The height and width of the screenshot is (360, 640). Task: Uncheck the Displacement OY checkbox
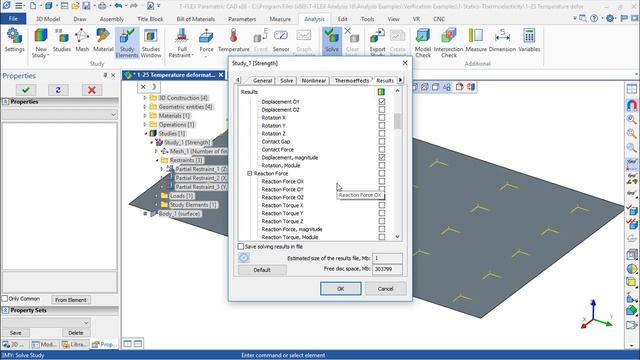click(x=382, y=101)
